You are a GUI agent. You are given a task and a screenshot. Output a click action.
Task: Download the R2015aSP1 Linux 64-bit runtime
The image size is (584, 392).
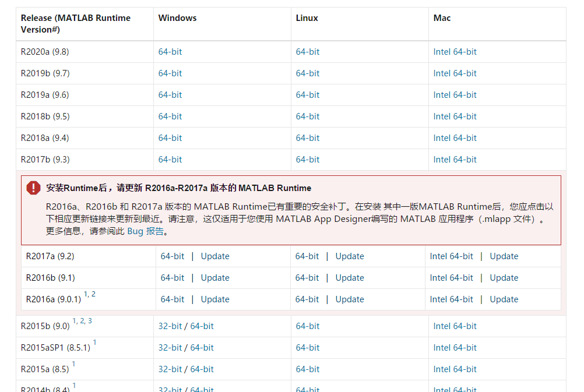pos(307,347)
